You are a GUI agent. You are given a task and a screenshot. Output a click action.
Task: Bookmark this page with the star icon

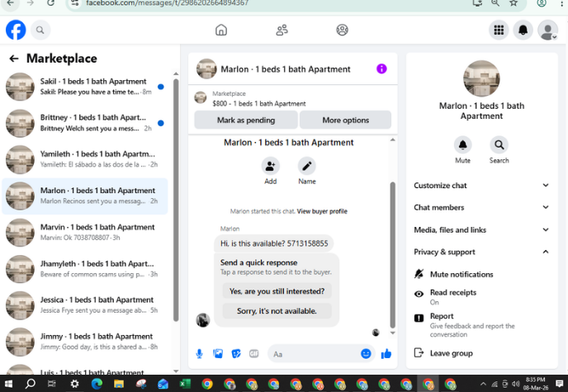[x=514, y=3]
